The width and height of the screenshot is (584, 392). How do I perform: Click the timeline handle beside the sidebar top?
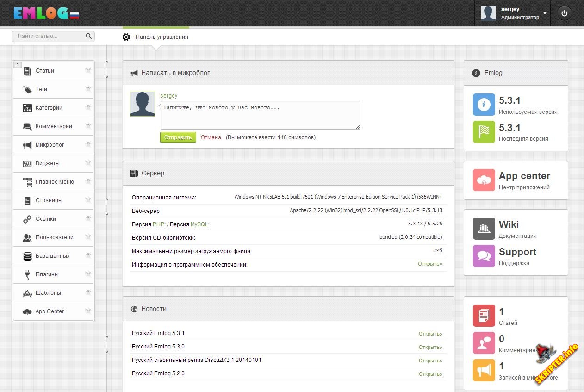click(x=107, y=69)
